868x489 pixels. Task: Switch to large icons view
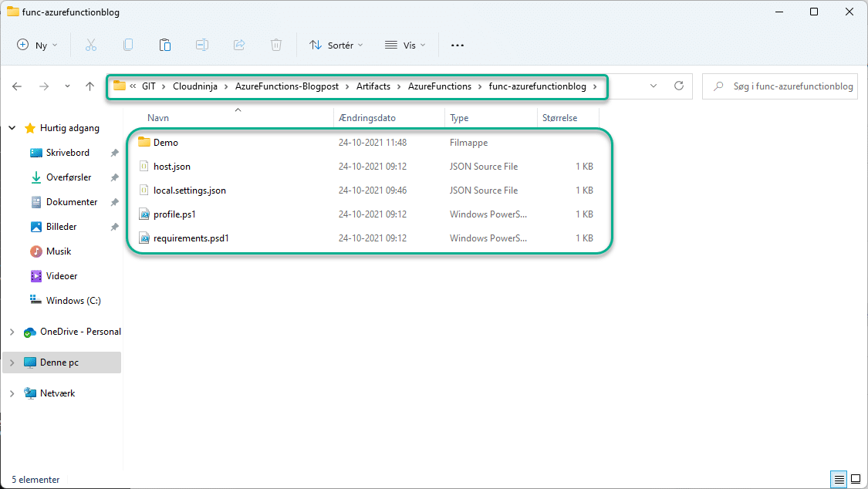[x=856, y=479]
